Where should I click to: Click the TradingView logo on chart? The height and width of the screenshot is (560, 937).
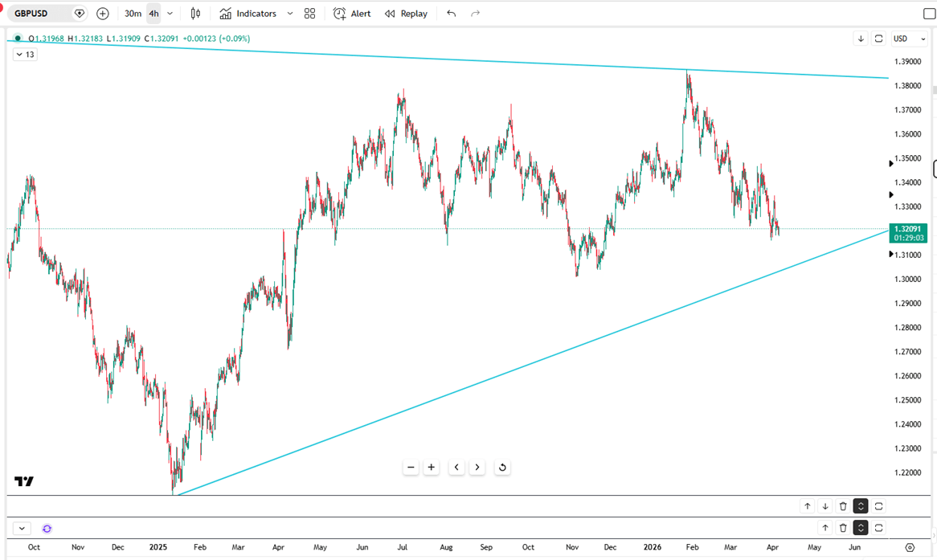[24, 481]
